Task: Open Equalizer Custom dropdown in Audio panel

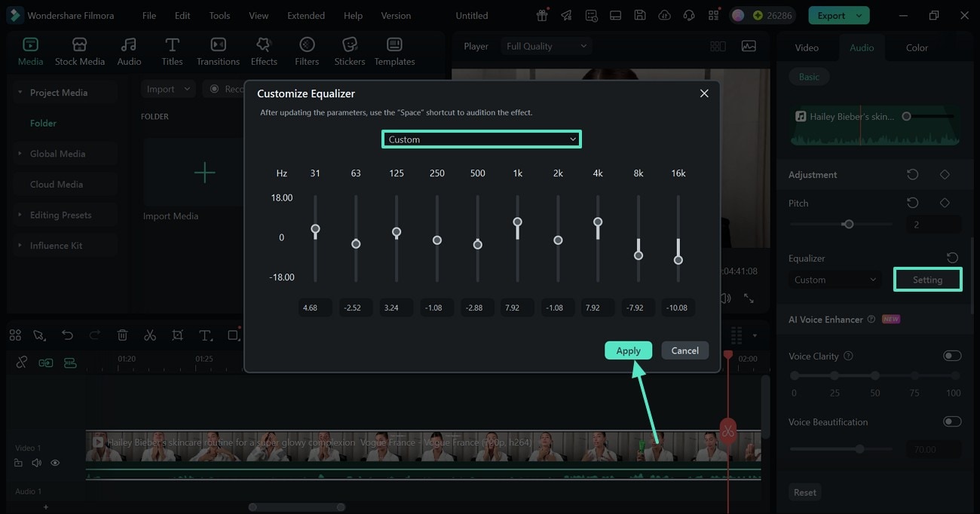Action: point(835,280)
